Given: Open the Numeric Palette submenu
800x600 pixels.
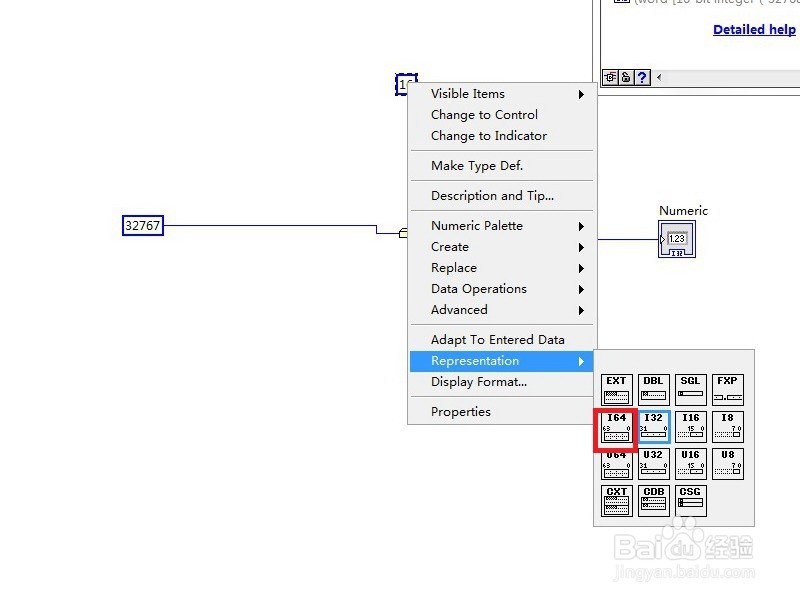Looking at the screenshot, I should 502,226.
